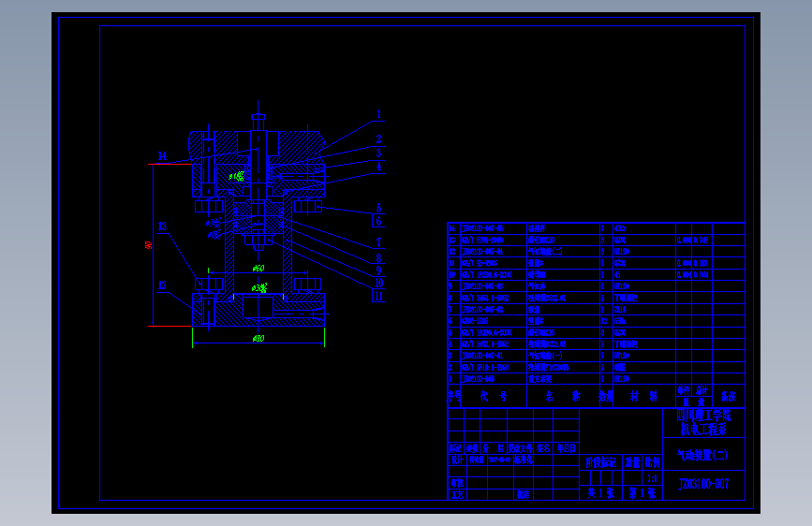812x526 pixels.
Task: Select the school name 四川理工学院
Action: pyautogui.click(x=703, y=416)
